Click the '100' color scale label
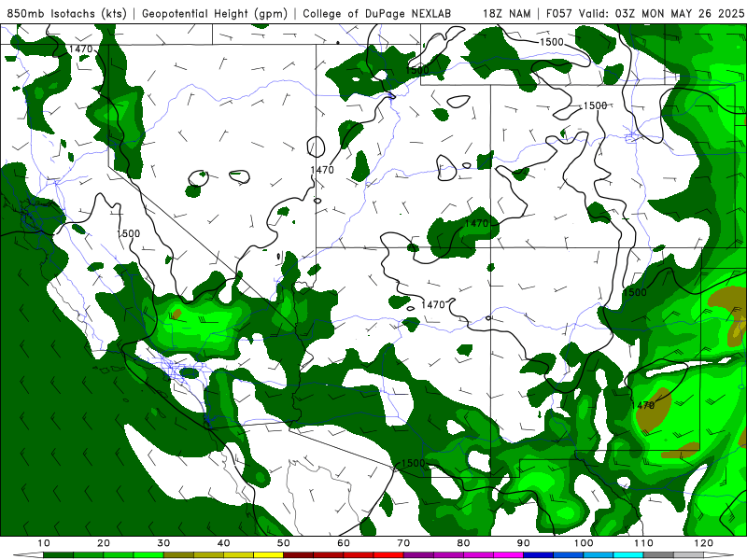 (x=584, y=543)
